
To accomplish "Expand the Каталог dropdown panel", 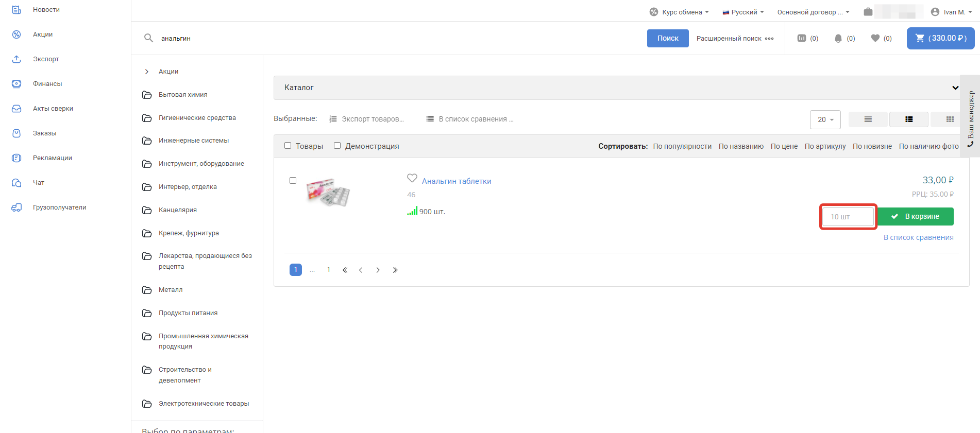I will point(955,88).
